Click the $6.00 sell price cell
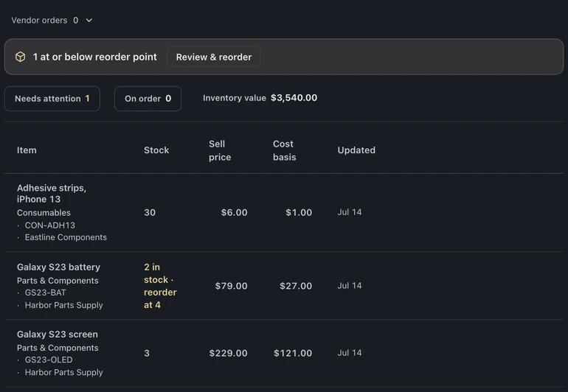This screenshot has width=568, height=392. pyautogui.click(x=234, y=212)
